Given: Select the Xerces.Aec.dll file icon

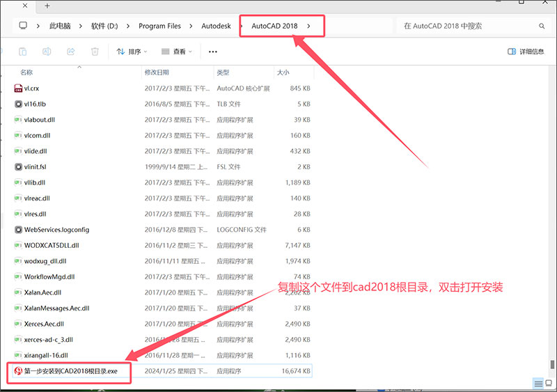Looking at the screenshot, I should [18, 324].
